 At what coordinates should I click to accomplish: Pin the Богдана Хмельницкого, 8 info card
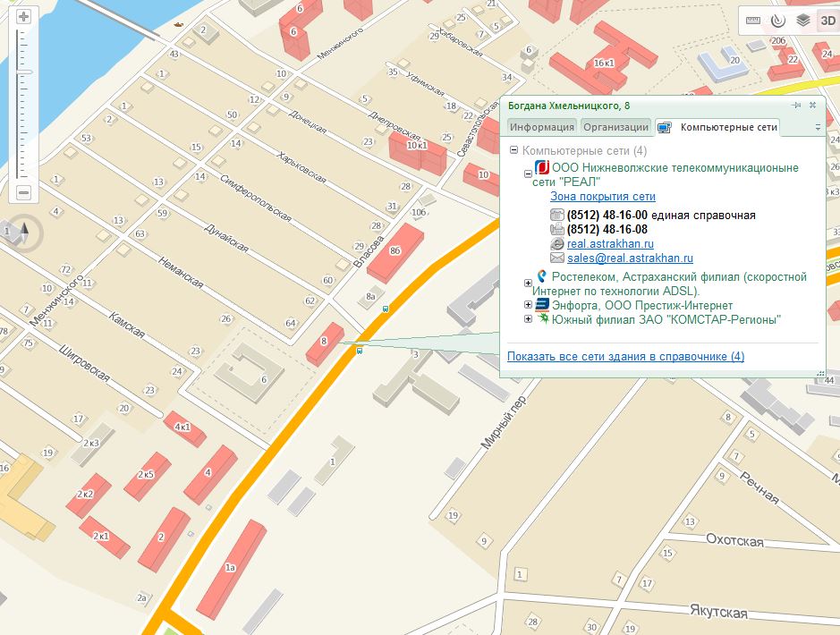796,106
